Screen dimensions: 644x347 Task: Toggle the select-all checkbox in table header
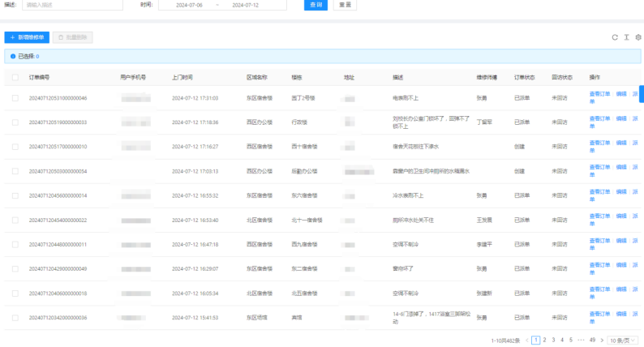click(15, 78)
